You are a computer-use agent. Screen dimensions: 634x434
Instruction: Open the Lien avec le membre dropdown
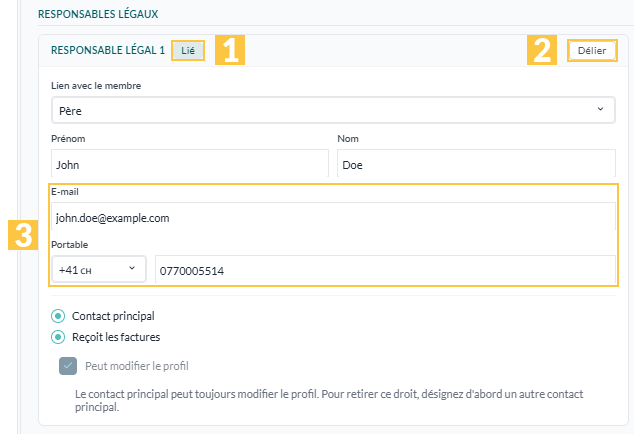tap(333, 110)
